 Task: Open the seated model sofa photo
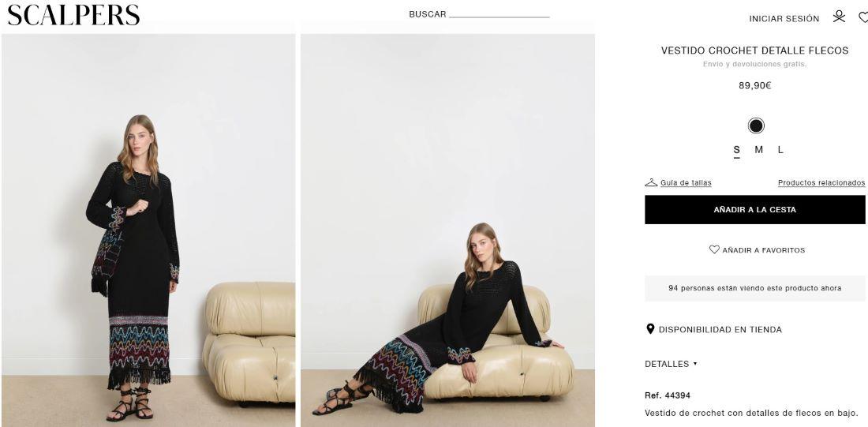(x=448, y=230)
